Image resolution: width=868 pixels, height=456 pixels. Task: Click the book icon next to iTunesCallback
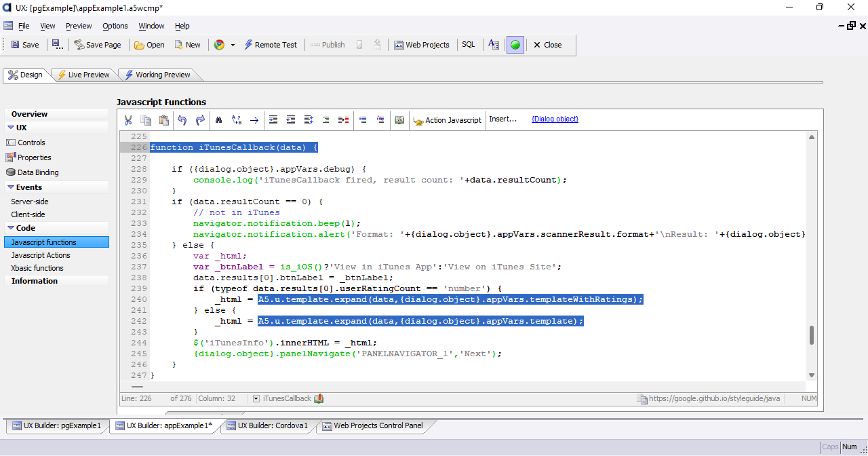click(319, 398)
